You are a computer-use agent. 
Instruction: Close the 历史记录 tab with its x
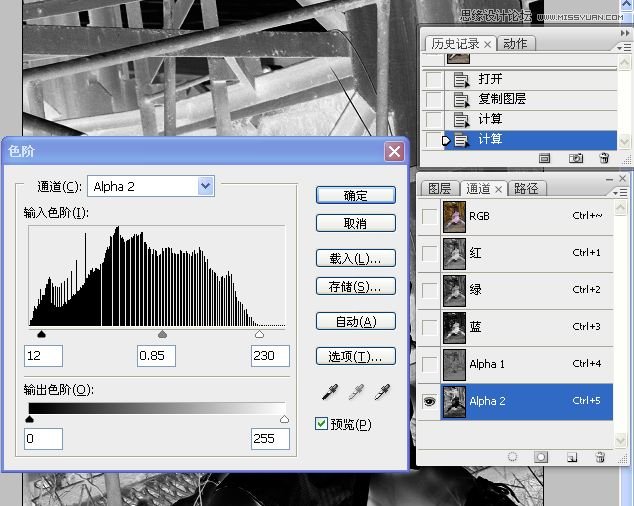[488, 44]
